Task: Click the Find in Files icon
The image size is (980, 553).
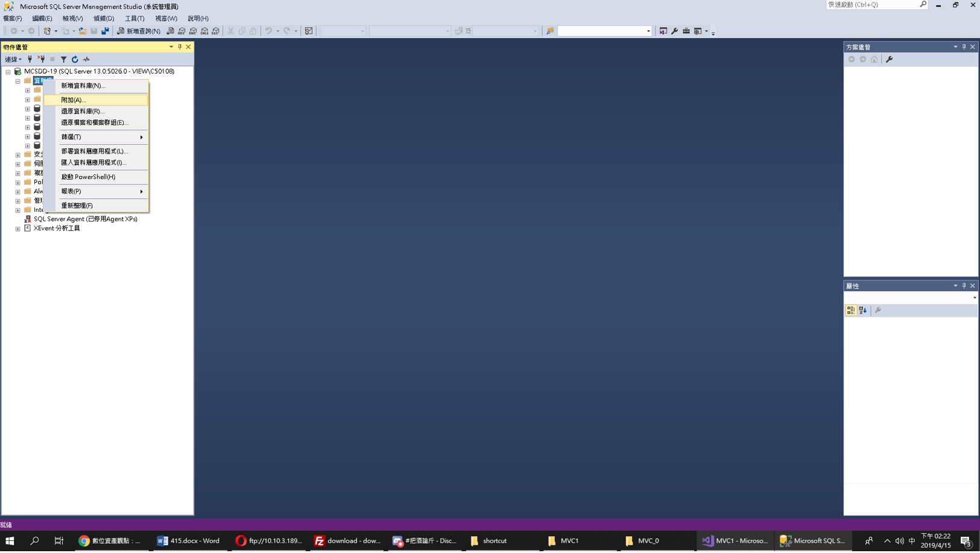Action: [x=549, y=31]
